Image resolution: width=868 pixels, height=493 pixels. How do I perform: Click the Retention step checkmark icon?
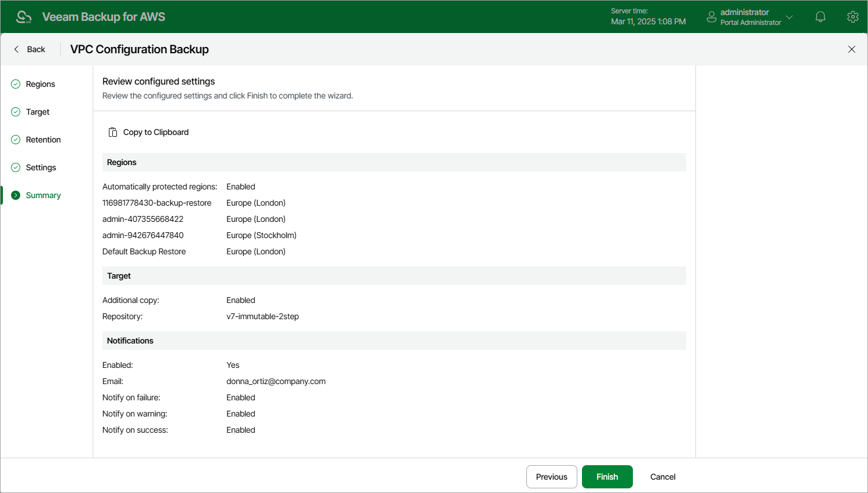(16, 140)
